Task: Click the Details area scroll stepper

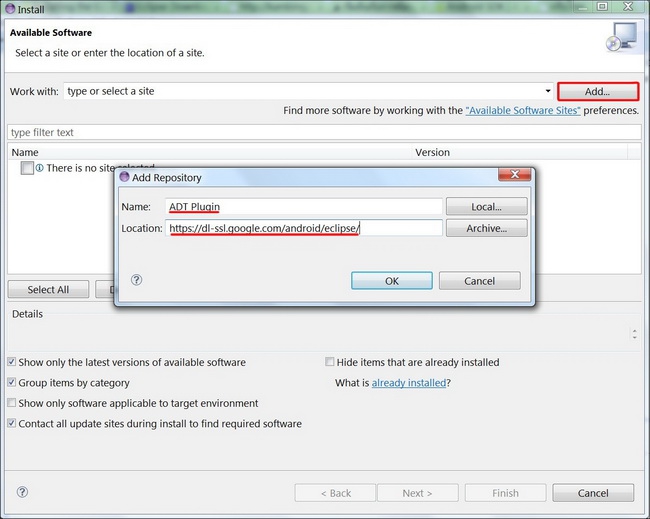Action: pyautogui.click(x=635, y=334)
